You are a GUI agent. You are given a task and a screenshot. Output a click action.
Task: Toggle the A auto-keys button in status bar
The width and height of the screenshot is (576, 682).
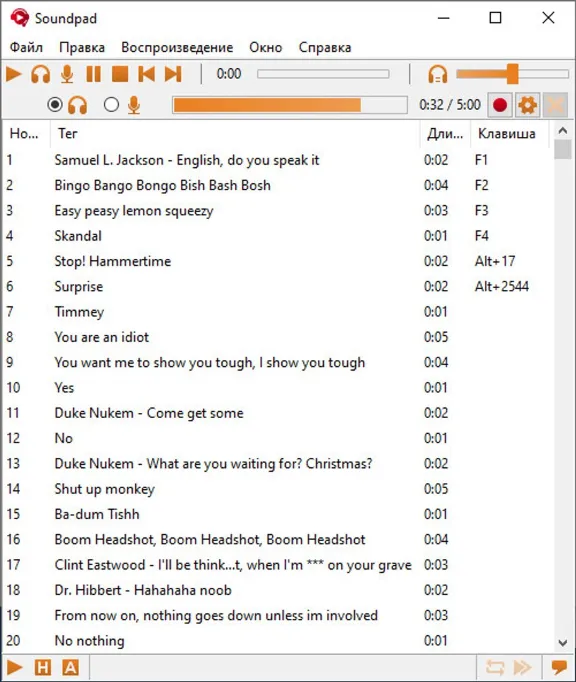[x=70, y=667]
